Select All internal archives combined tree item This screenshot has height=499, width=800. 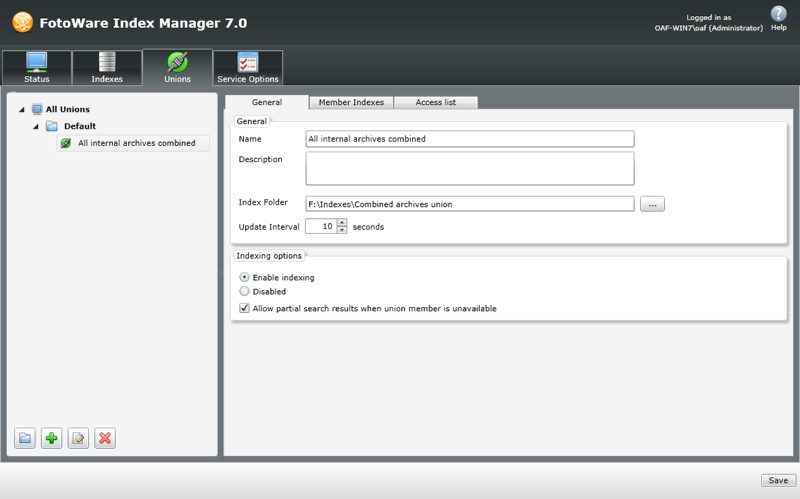click(133, 143)
